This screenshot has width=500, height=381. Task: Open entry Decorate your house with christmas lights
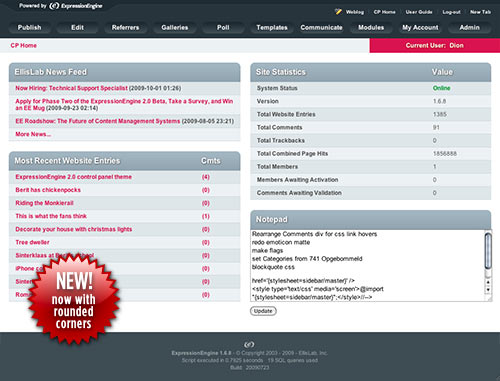tap(74, 229)
